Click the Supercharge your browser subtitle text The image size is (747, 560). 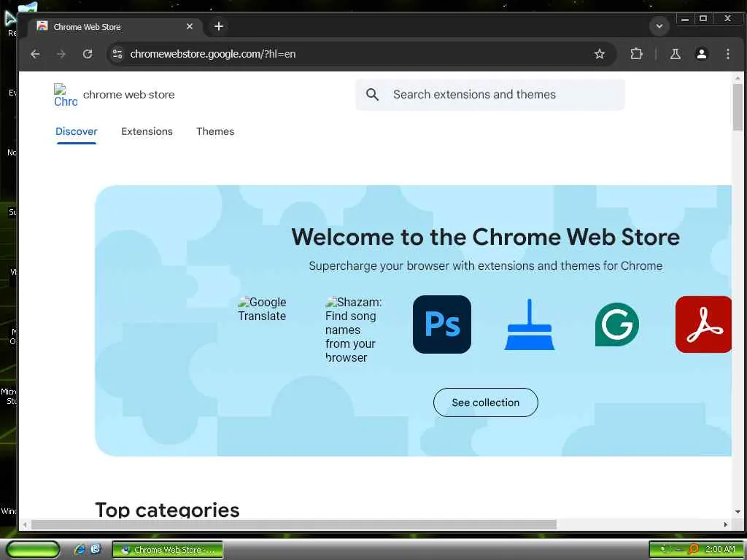pos(485,265)
